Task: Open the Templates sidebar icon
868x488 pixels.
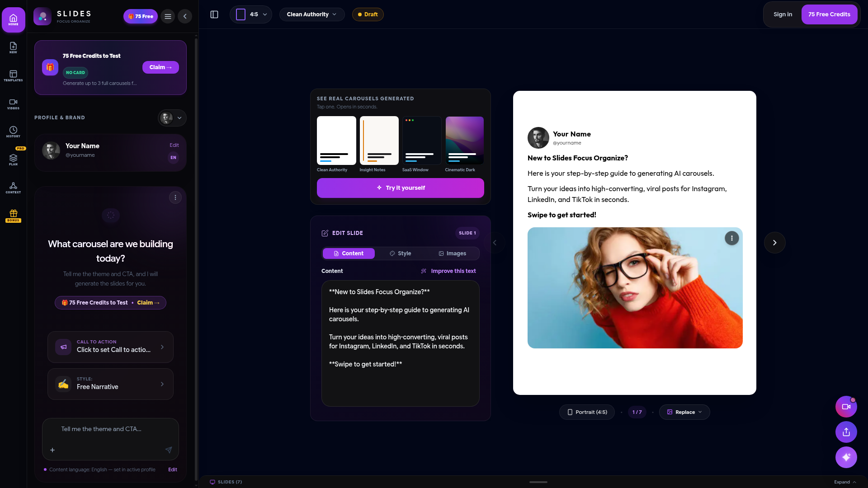Action: coord(13,76)
